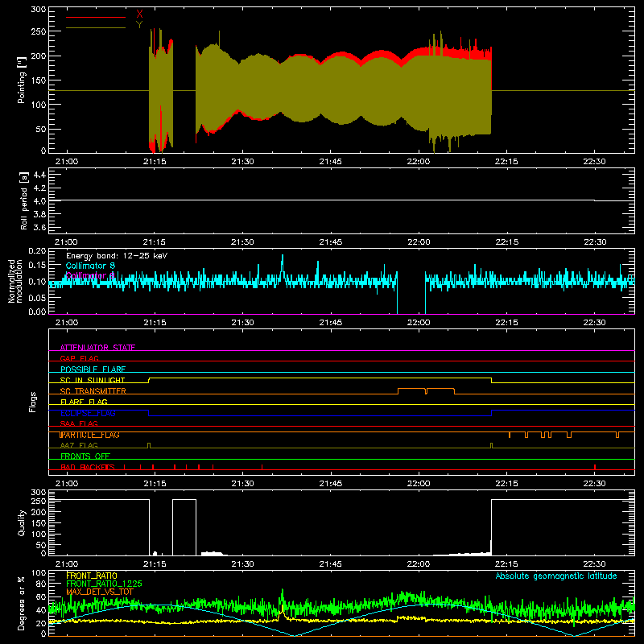Click the 'Normalized modulation' axis title
Screen dimensions: 644x644
15,281
